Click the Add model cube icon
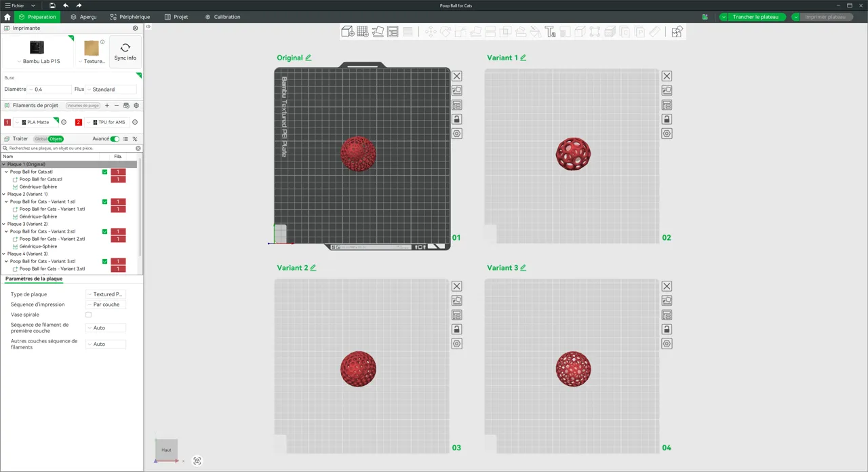Viewport: 868px width, 472px height. (348, 31)
